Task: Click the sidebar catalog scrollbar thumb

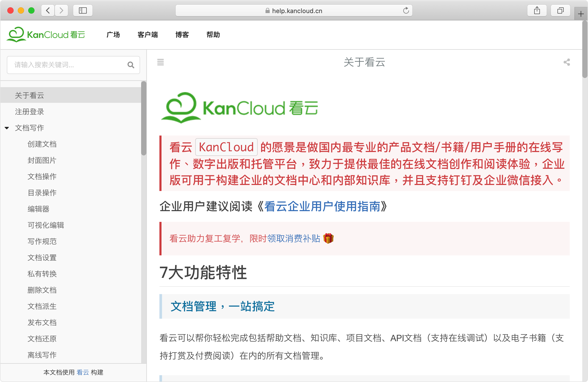Action: point(144,118)
